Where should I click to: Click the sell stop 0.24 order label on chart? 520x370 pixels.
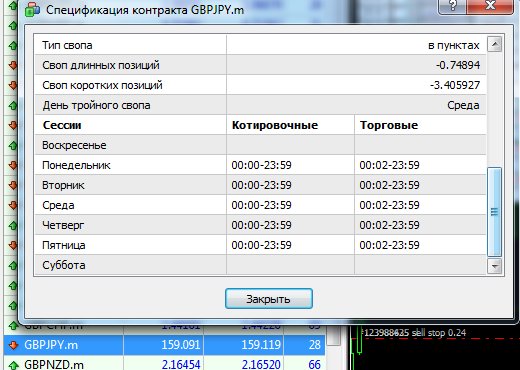415,333
